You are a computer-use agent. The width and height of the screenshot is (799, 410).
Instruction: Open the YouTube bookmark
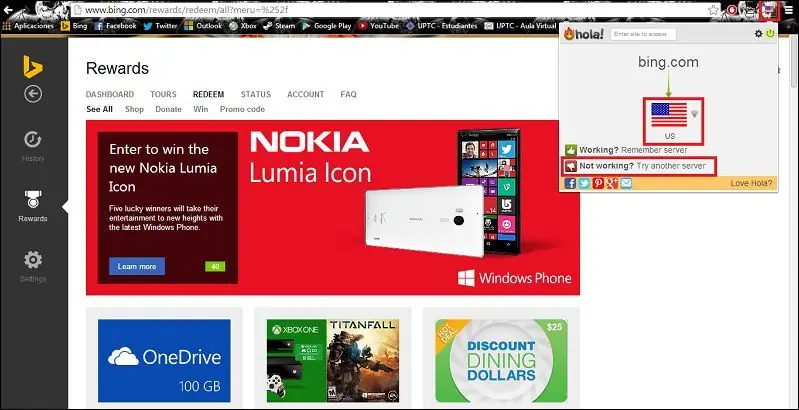tap(378, 25)
